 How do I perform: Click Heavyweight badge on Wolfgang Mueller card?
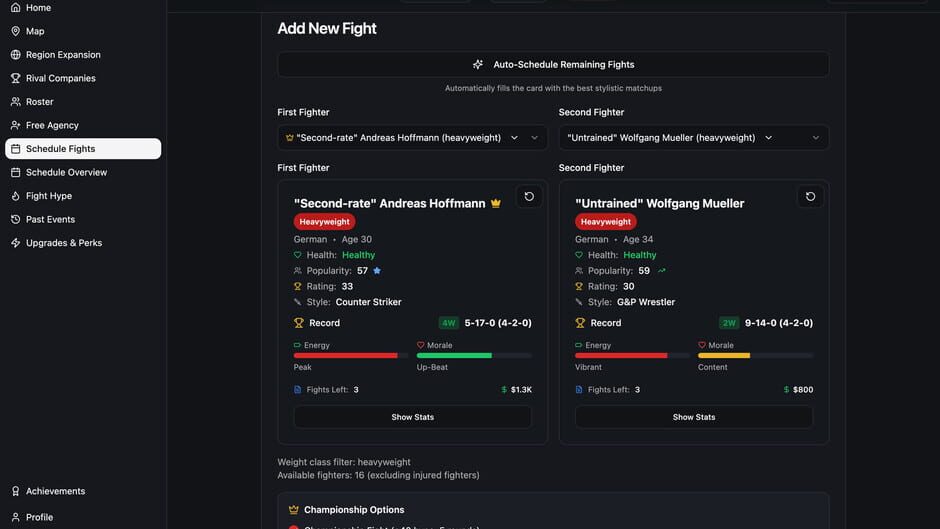click(605, 222)
